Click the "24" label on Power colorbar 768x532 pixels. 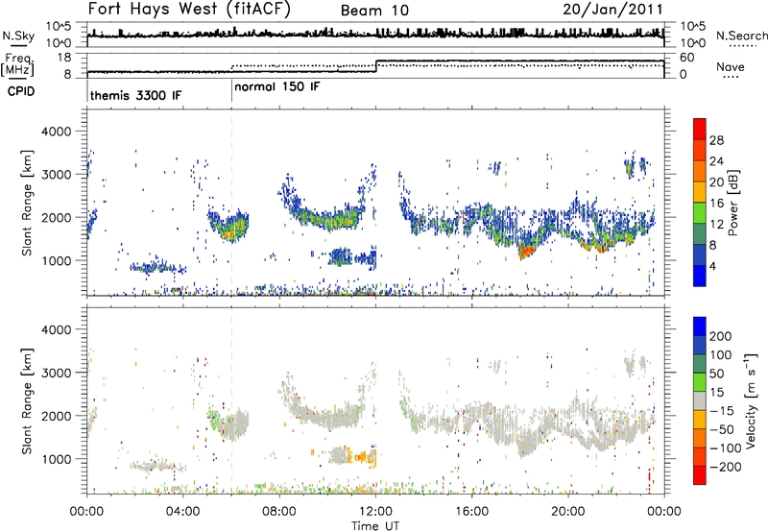click(716, 161)
